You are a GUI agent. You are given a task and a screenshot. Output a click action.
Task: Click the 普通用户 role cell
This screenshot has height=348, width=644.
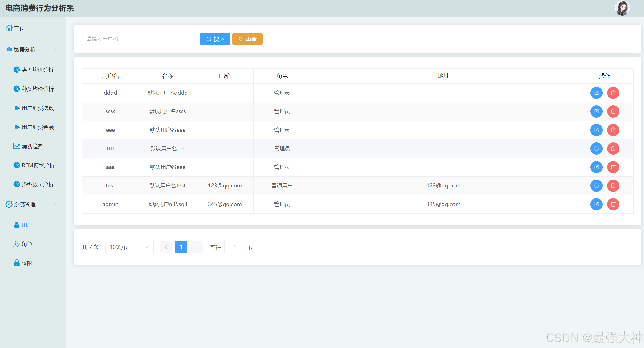click(x=282, y=186)
